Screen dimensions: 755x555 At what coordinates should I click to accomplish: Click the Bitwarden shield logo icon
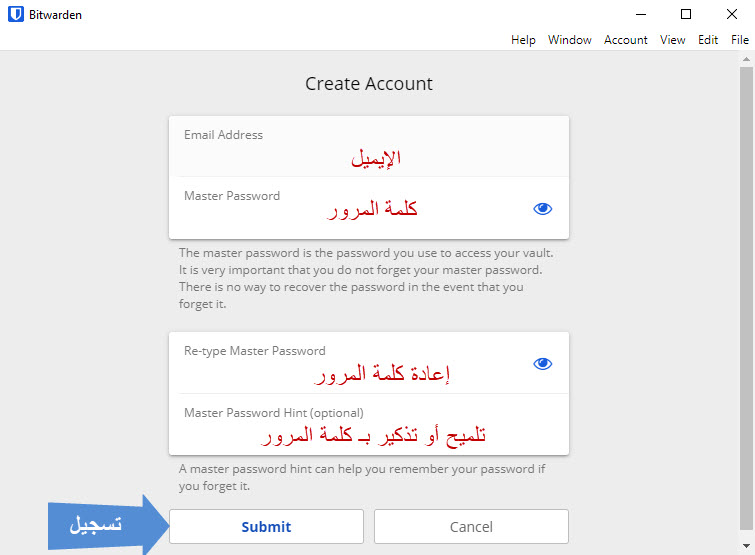[16, 14]
